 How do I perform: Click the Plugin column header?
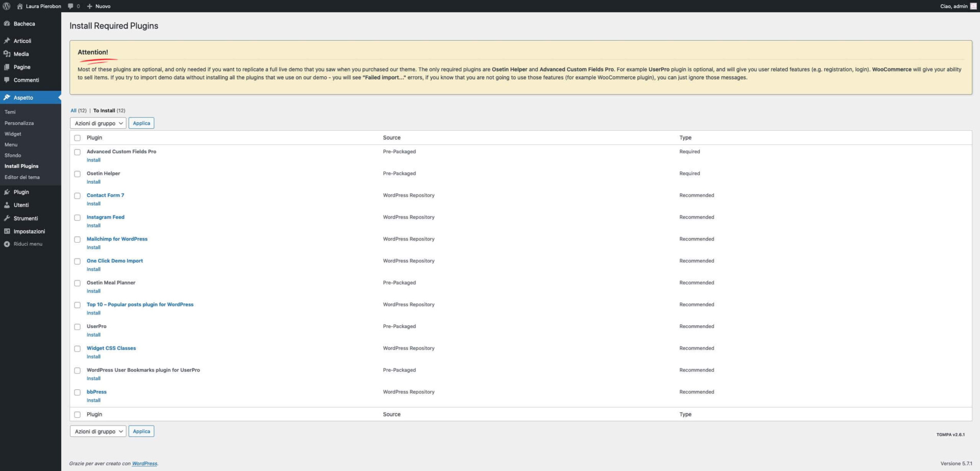(94, 138)
